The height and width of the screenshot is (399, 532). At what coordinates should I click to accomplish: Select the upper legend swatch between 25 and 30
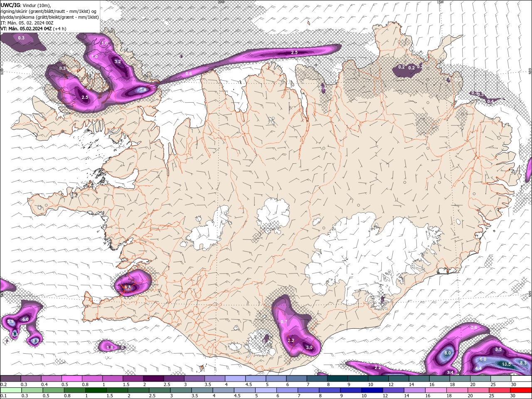(x=501, y=379)
